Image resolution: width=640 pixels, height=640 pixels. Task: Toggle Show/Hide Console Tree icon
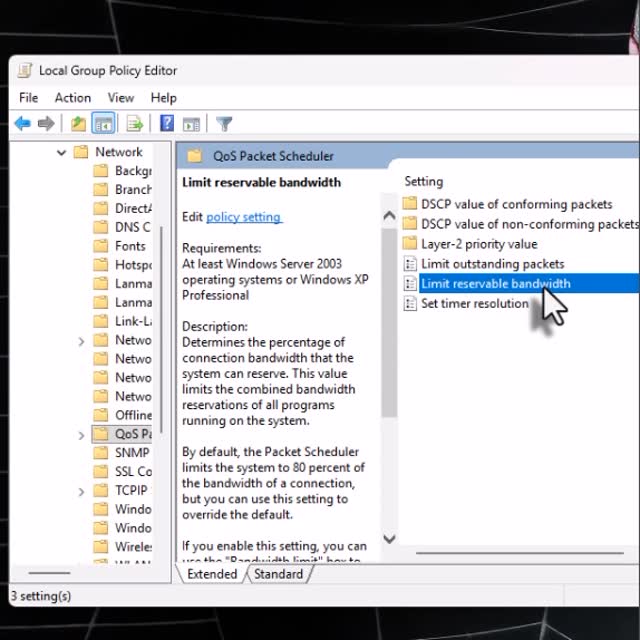click(103, 123)
